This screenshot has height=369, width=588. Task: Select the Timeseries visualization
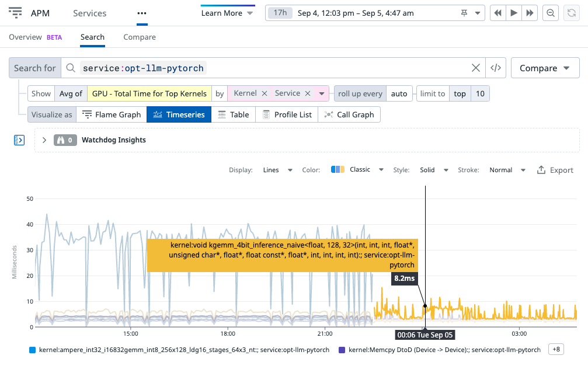point(179,114)
